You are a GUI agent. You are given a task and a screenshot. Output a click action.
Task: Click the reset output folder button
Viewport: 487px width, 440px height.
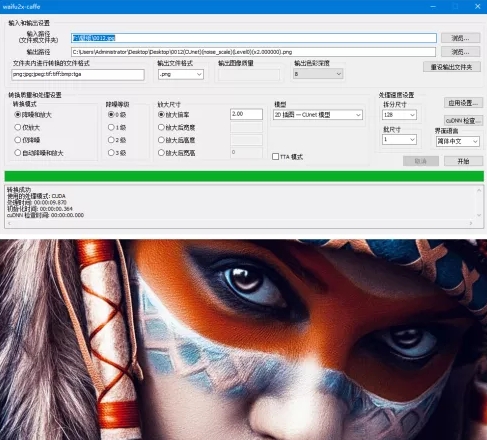[452, 67]
